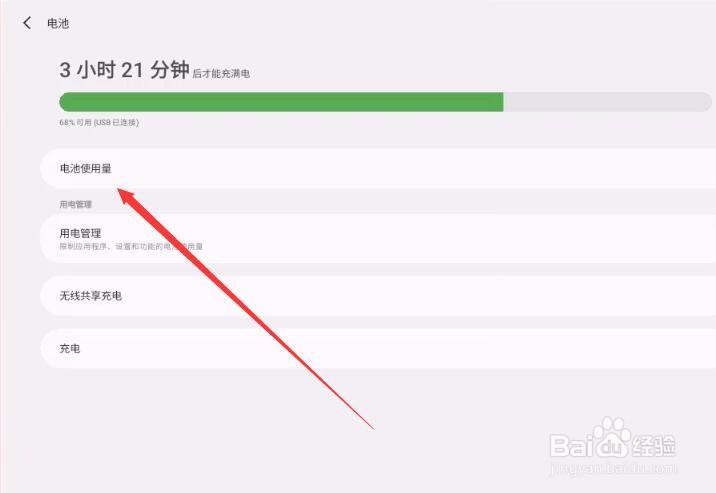Viewport: 716px width, 493px height.
Task: Click the green filled part of battery bar
Action: (281, 102)
